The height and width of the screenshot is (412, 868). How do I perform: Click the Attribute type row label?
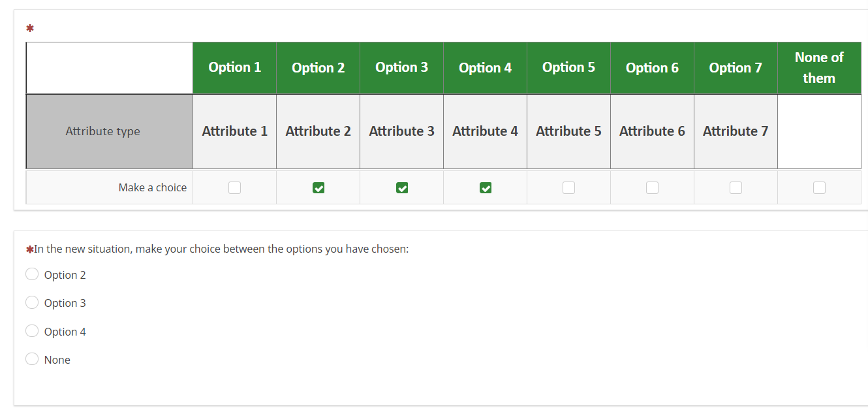[103, 131]
